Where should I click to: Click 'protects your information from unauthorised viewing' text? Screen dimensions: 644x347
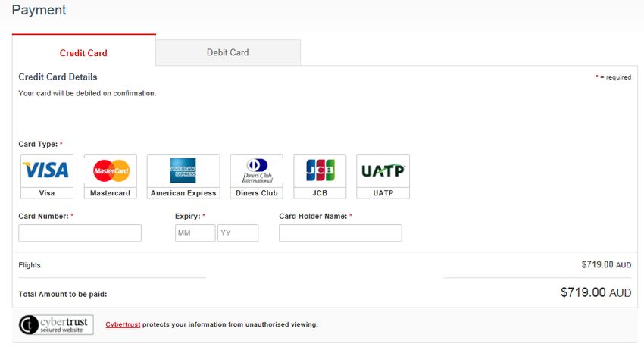[230, 324]
